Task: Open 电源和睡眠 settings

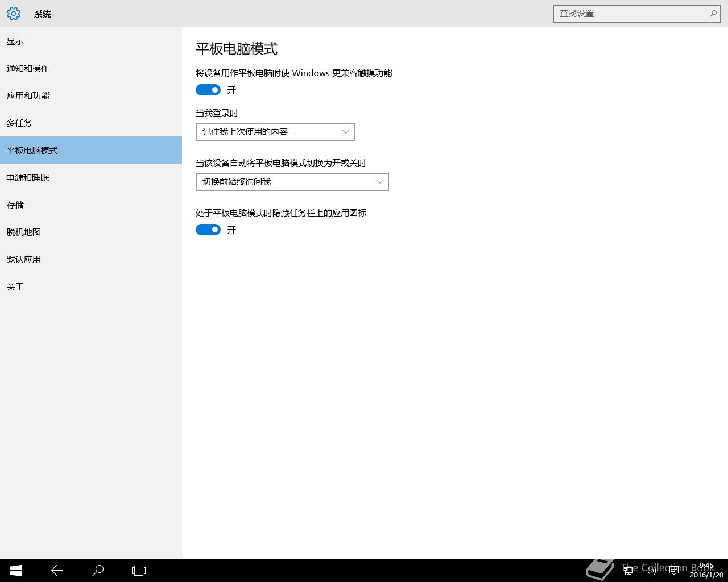Action: point(91,177)
